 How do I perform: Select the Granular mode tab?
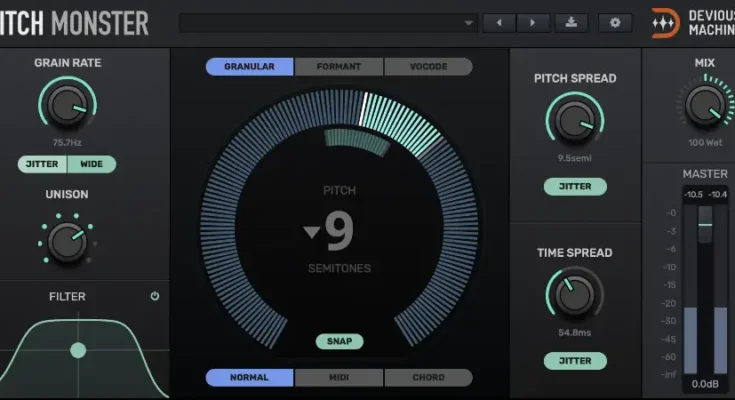click(250, 67)
